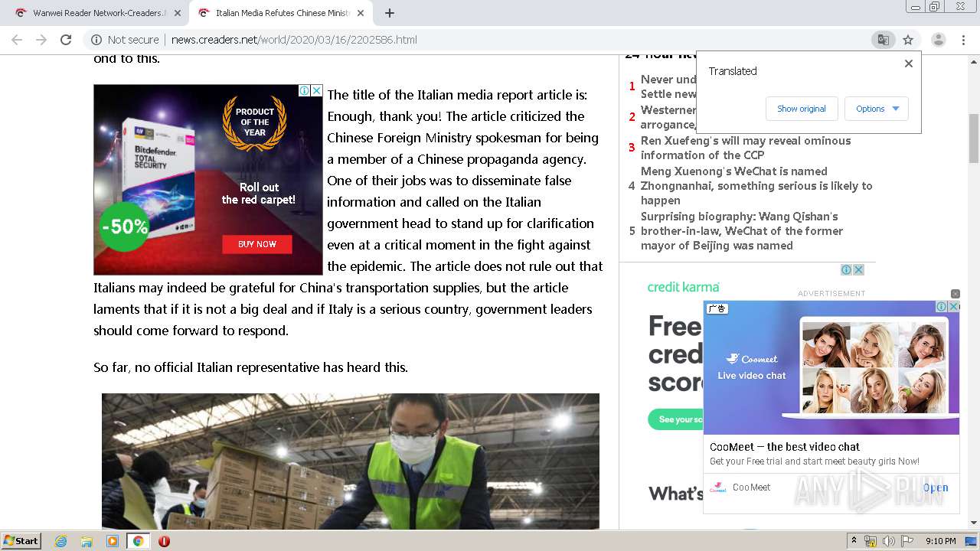Open the network tray icon
The width and height of the screenshot is (980, 551).
point(871,541)
